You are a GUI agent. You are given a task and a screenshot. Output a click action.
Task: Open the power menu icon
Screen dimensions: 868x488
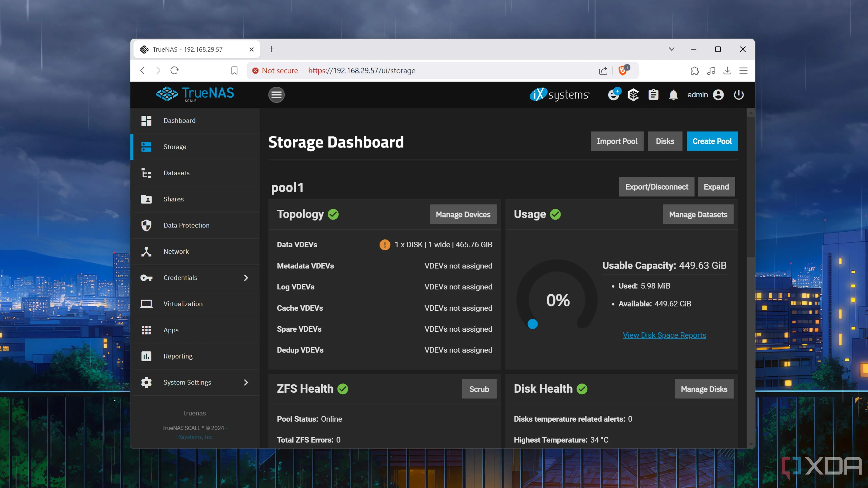(x=739, y=95)
